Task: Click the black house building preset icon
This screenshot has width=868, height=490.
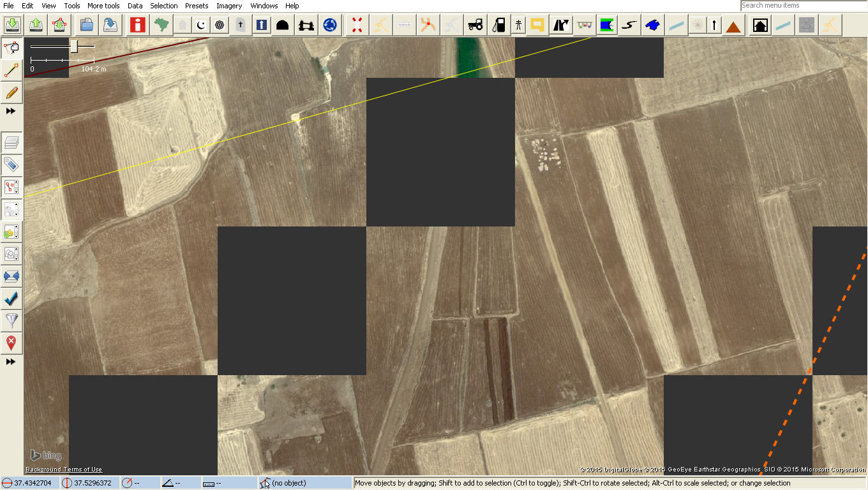Action: click(x=759, y=25)
